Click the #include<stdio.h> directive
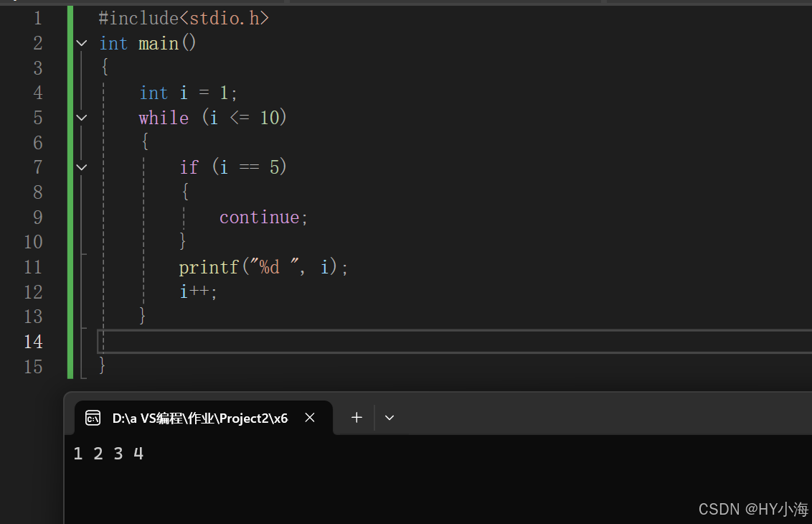This screenshot has height=524, width=812. [184, 18]
